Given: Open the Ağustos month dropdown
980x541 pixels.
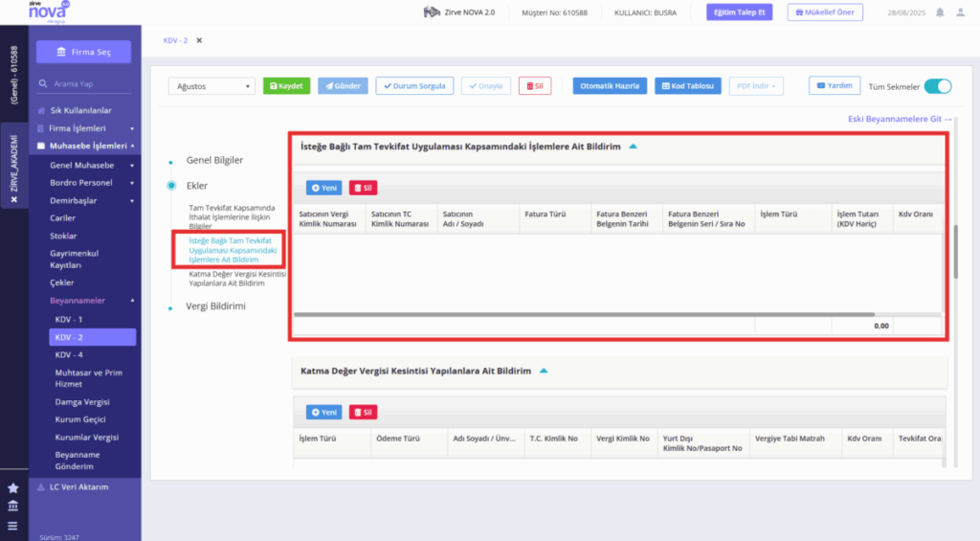Looking at the screenshot, I should point(212,86).
